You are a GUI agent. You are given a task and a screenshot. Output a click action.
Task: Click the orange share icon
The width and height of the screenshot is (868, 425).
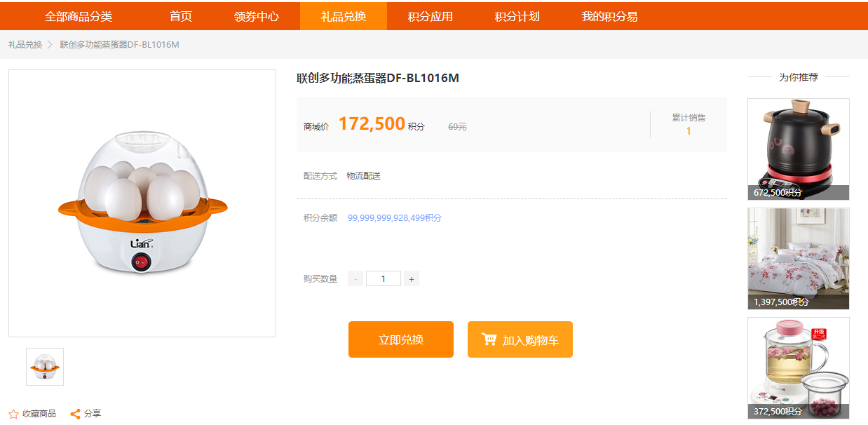pos(75,414)
